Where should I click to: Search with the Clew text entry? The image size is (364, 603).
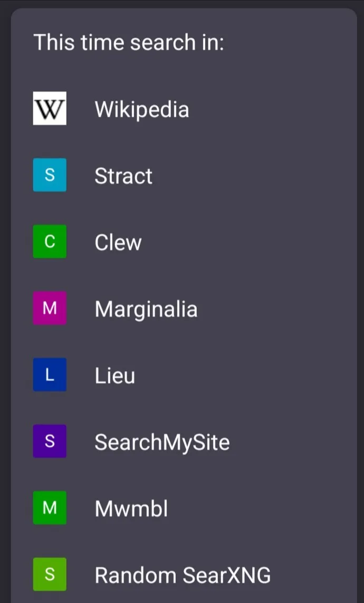(118, 242)
